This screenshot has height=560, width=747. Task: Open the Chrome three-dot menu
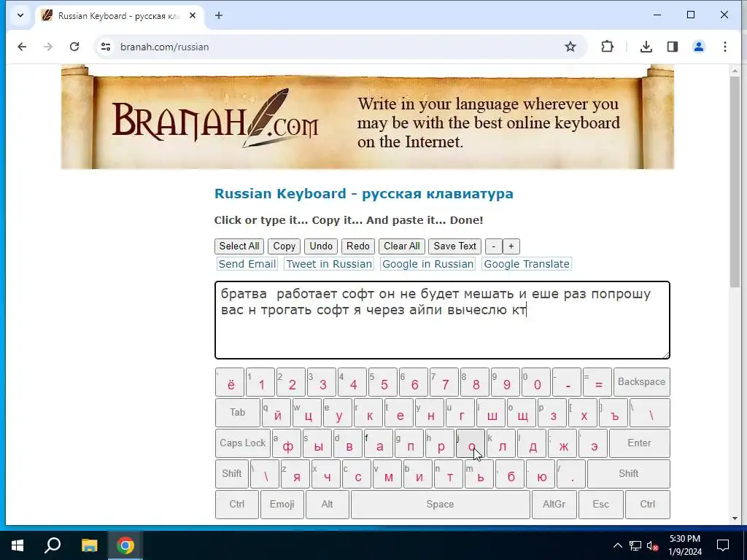724,47
